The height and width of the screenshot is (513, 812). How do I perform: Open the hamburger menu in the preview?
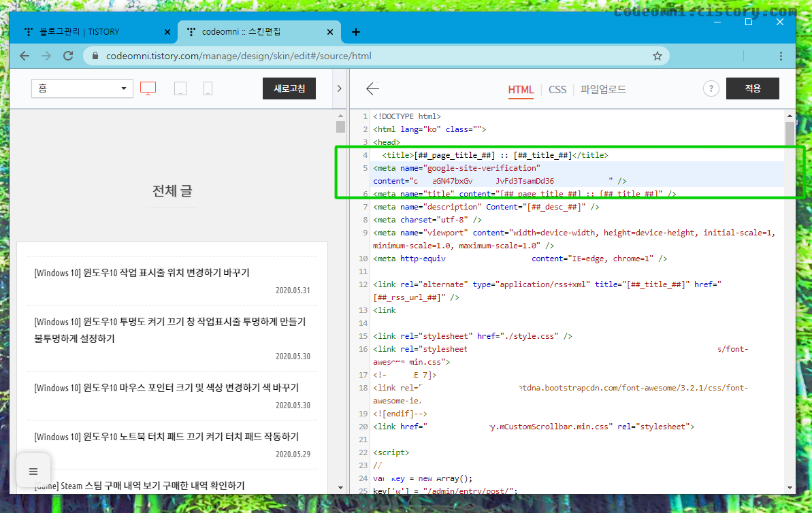[33, 471]
